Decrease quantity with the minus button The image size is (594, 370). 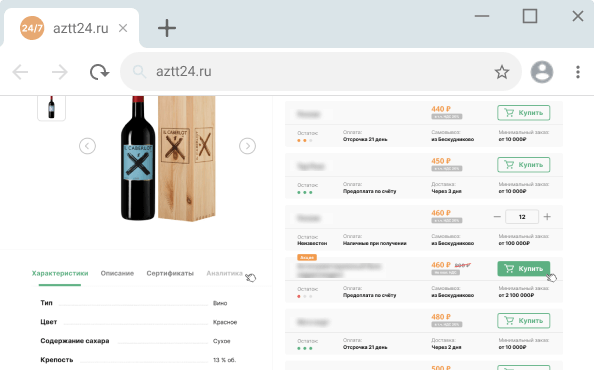click(497, 217)
